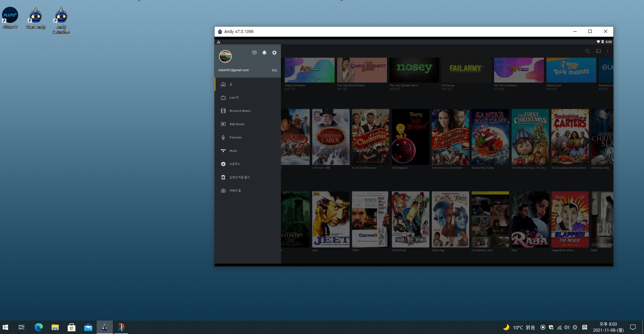Click the search magnifier icon in app
Image resolution: width=644 pixels, height=334 pixels.
click(587, 51)
